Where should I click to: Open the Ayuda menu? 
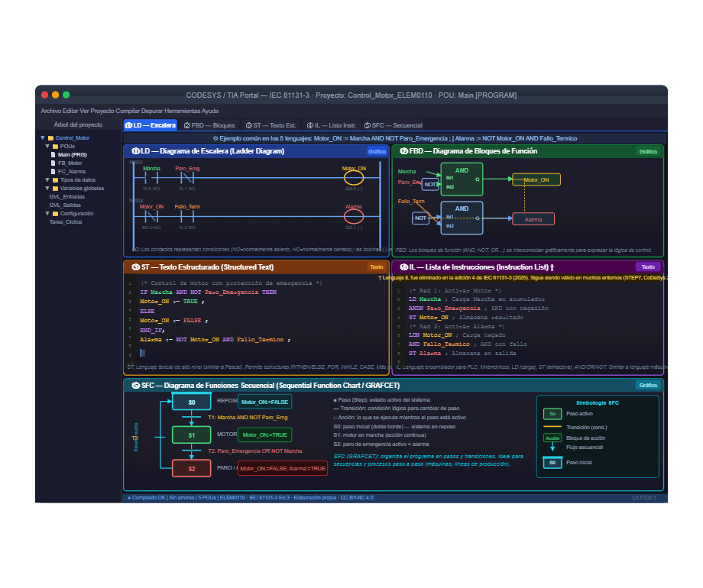210,111
